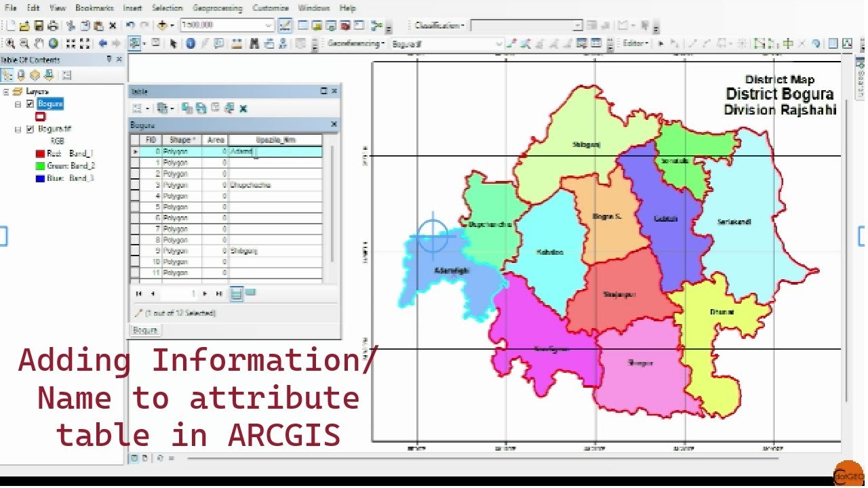The height and width of the screenshot is (488, 868).
Task: Activate the Identify tool
Action: [191, 43]
